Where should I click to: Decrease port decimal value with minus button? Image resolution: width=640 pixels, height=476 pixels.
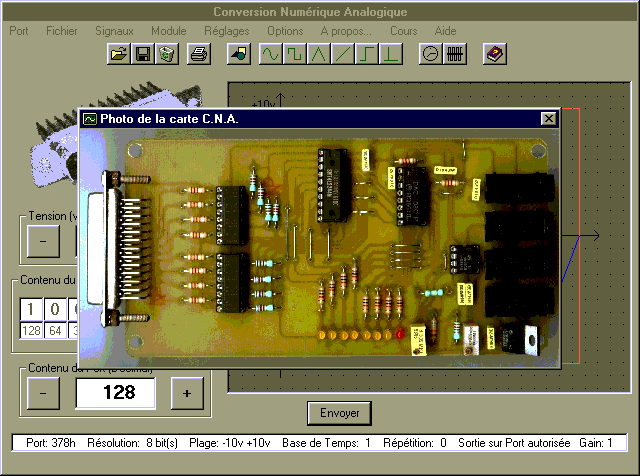coord(43,393)
